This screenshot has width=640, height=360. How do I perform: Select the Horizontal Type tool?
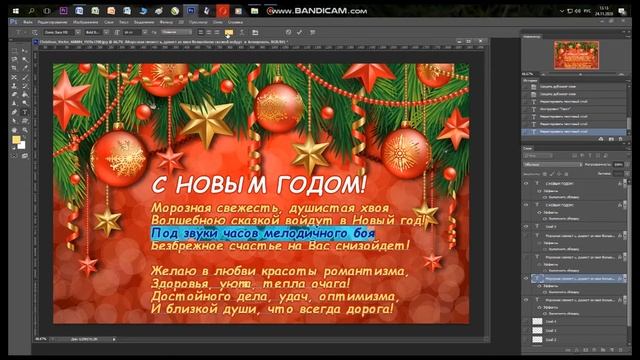pyautogui.click(x=25, y=112)
